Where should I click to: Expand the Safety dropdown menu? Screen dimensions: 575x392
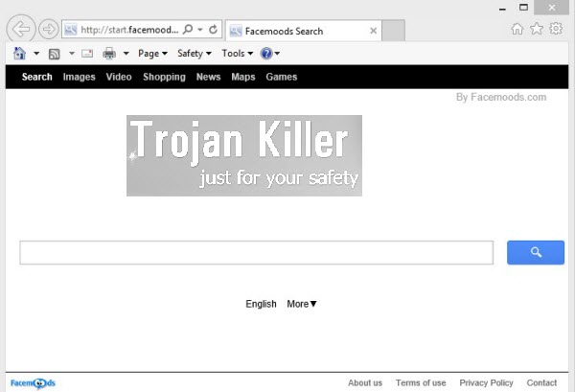click(195, 54)
